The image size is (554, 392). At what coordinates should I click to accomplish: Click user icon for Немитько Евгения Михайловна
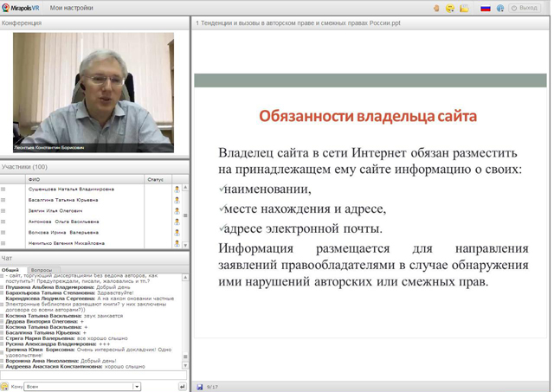pos(177,243)
